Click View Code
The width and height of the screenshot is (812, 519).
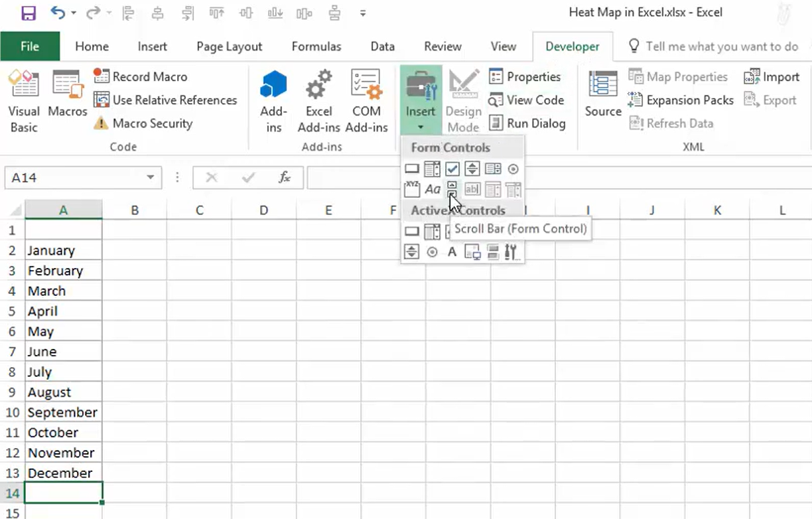[x=526, y=100]
